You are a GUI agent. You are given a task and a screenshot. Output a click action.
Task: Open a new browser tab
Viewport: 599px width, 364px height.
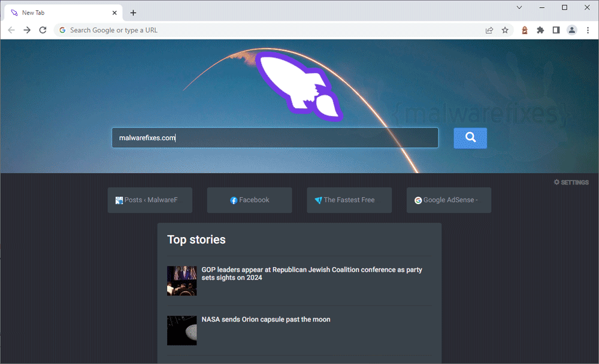click(133, 13)
